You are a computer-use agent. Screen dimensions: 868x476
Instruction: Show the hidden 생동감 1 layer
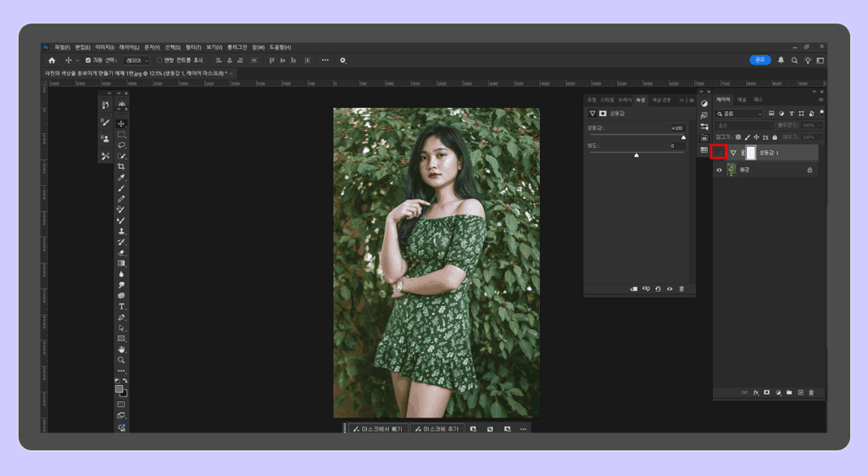pos(719,152)
